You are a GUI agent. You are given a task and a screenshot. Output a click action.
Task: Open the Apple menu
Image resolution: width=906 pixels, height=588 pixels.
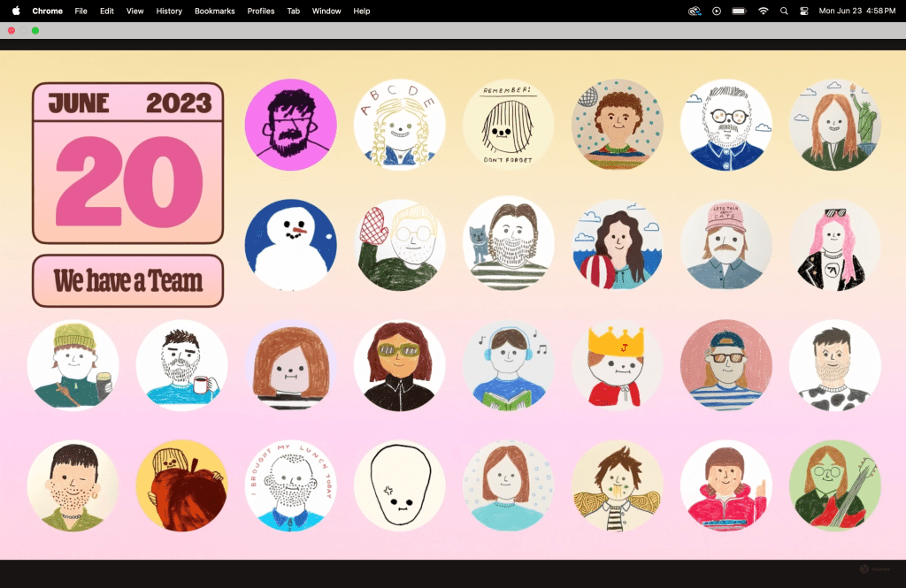pyautogui.click(x=16, y=11)
